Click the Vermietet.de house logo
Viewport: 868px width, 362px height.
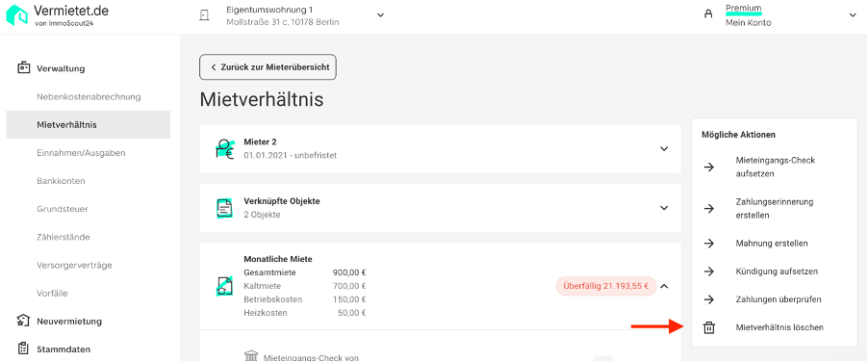pyautogui.click(x=16, y=15)
